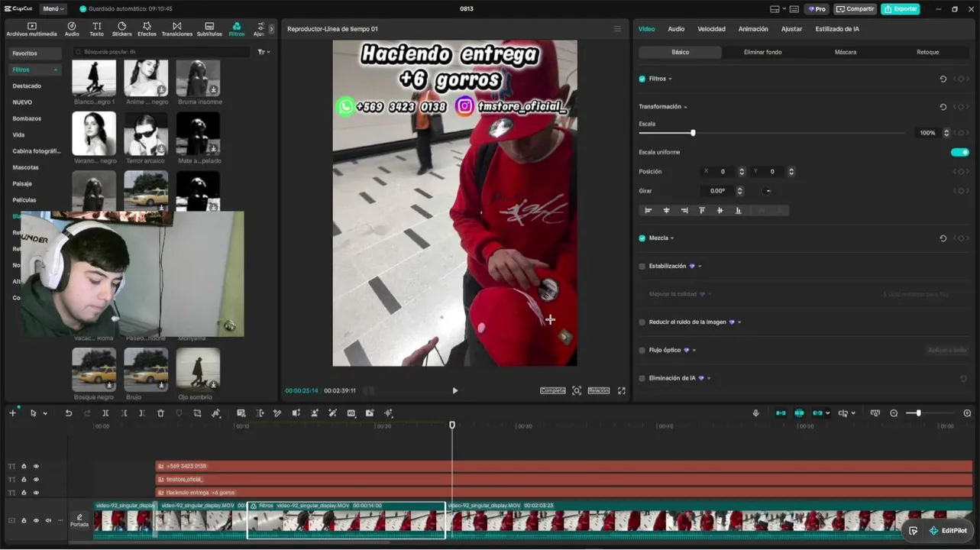The image size is (980, 550).
Task: Open the Transiciones panel
Action: (x=176, y=29)
